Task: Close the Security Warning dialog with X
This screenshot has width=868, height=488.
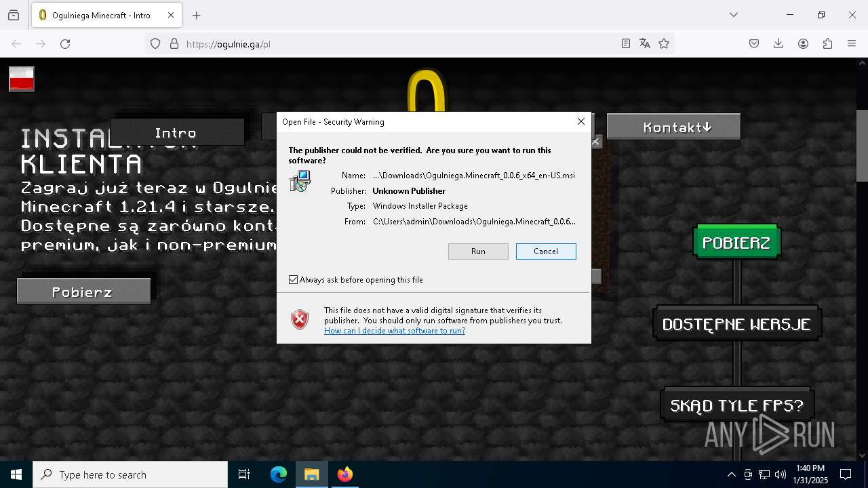Action: (x=581, y=121)
